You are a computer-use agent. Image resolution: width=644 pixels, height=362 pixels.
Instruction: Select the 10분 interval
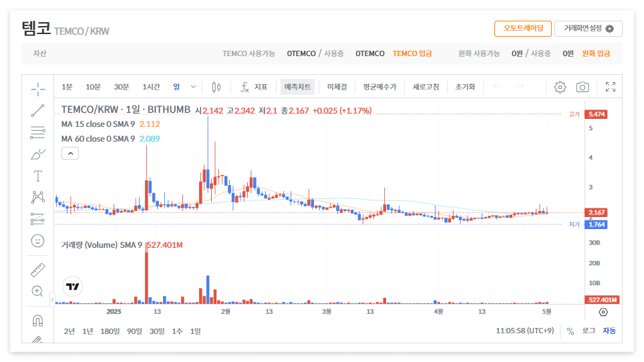[x=94, y=87]
